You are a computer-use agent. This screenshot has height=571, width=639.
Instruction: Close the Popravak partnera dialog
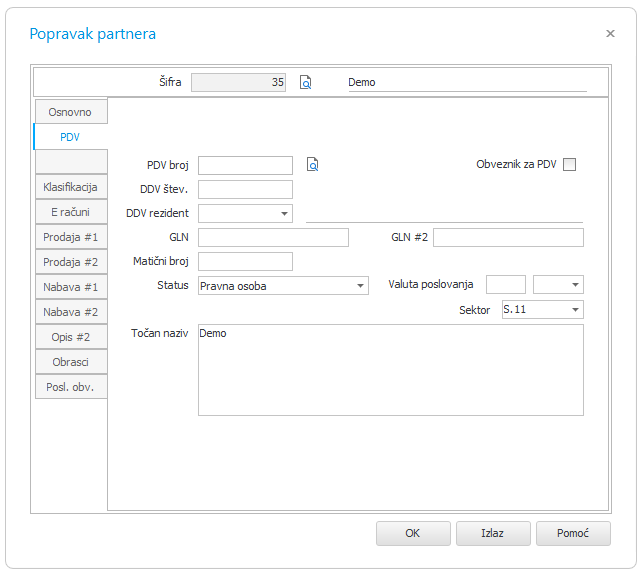click(x=610, y=33)
